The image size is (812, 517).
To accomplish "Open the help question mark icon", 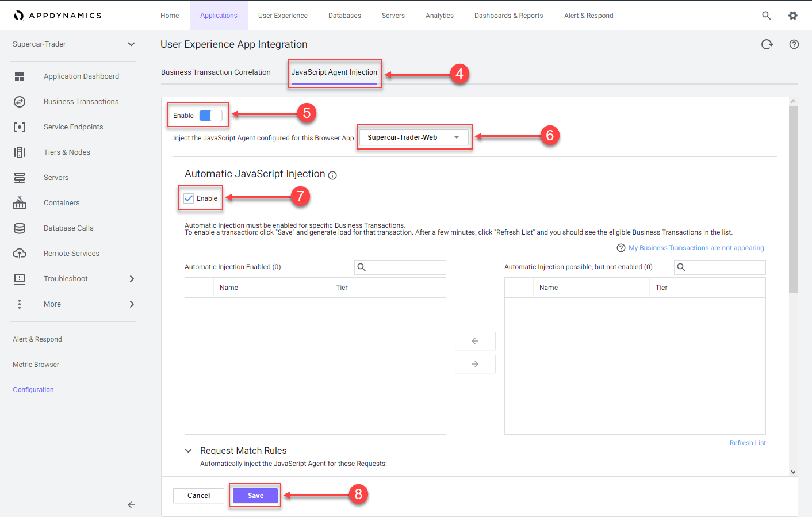I will pyautogui.click(x=794, y=44).
